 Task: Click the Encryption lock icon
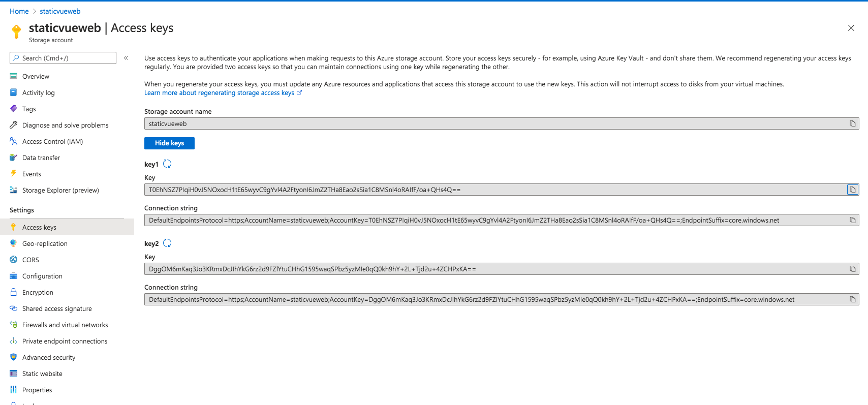tap(14, 292)
